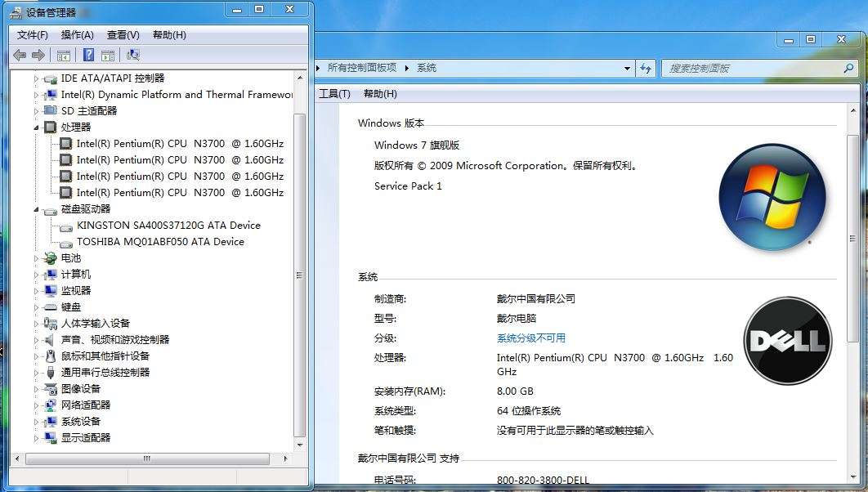Click the 显示适配器 category icon
868x492 pixels.
pos(51,438)
